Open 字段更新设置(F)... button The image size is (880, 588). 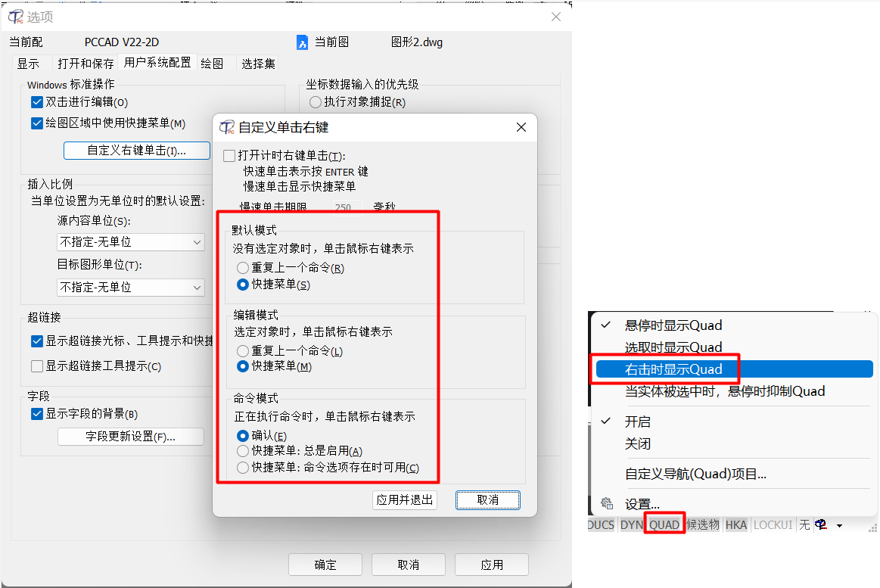click(130, 437)
